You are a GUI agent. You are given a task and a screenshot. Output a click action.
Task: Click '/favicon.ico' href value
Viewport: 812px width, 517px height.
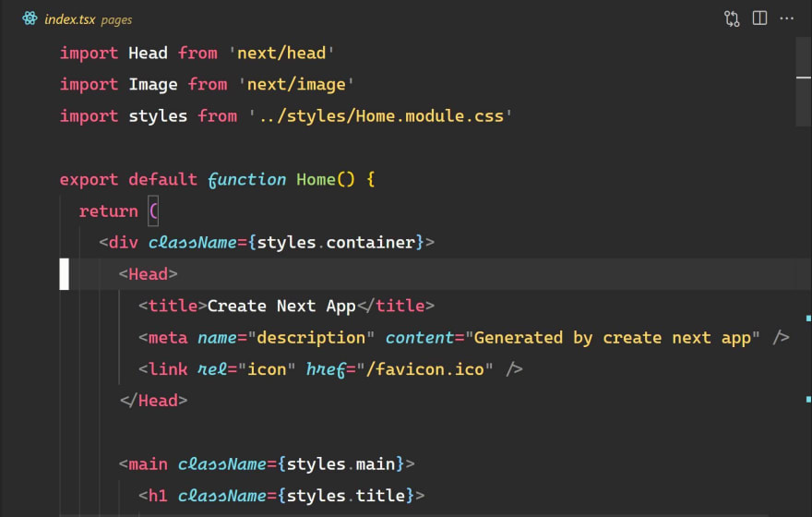coord(424,369)
